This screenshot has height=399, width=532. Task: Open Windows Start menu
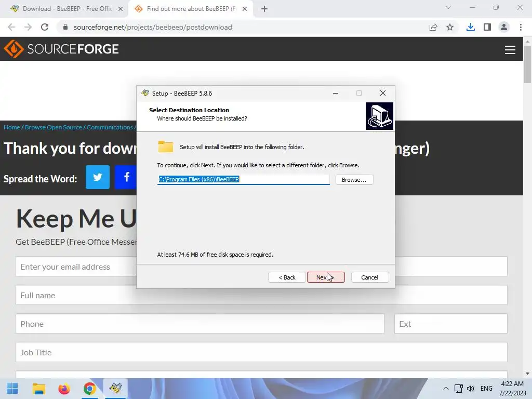click(12, 389)
